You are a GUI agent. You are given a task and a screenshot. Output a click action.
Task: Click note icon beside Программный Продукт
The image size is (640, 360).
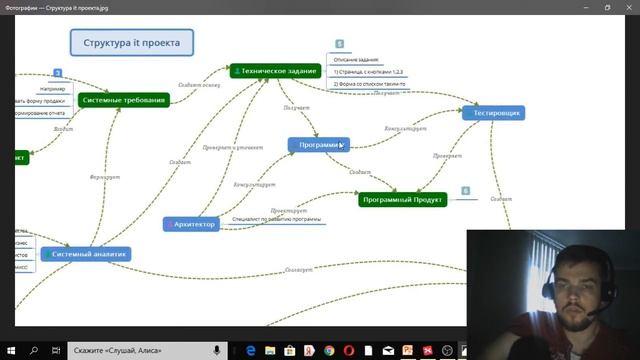(466, 191)
